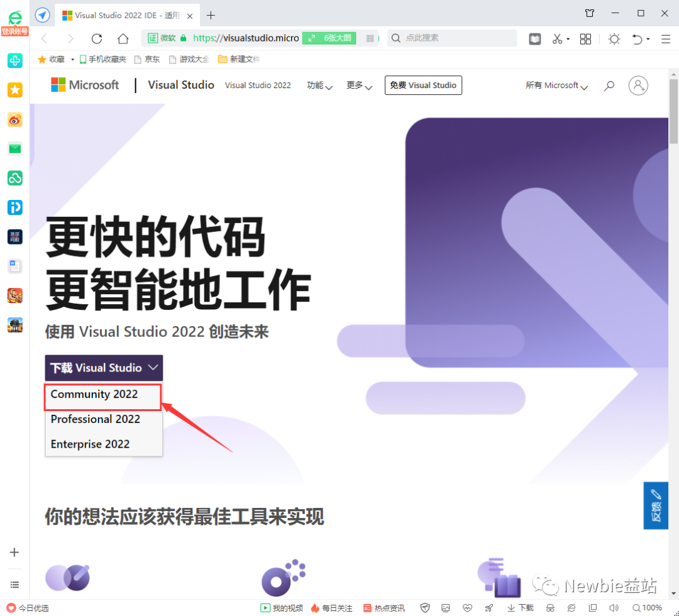Select Community 2022 from the download list
679x616 pixels.
(94, 394)
